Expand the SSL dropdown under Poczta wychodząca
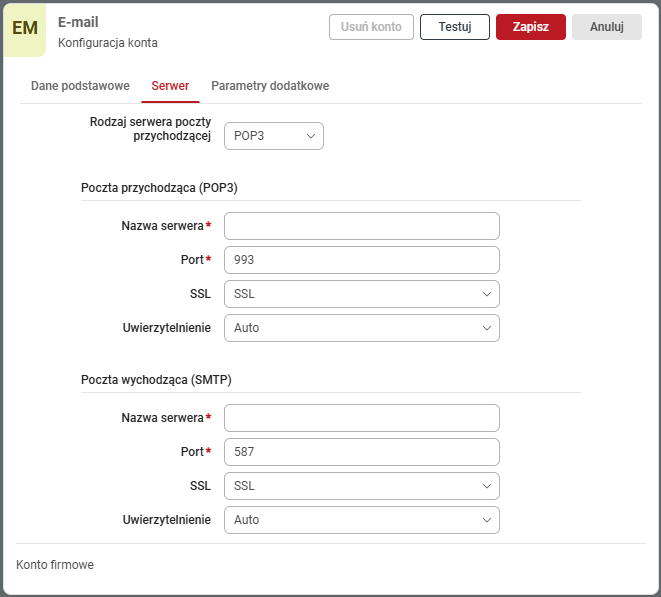 [361, 486]
